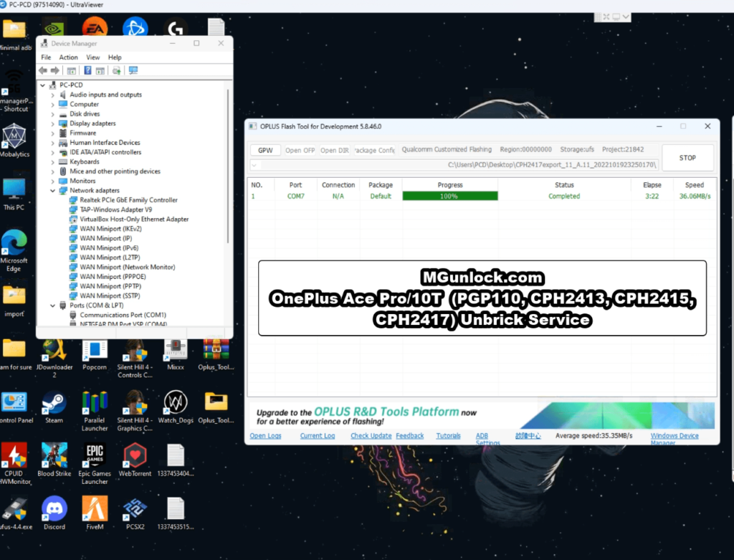
Task: Select TAP-Windows Adapter V9
Action: tap(115, 210)
